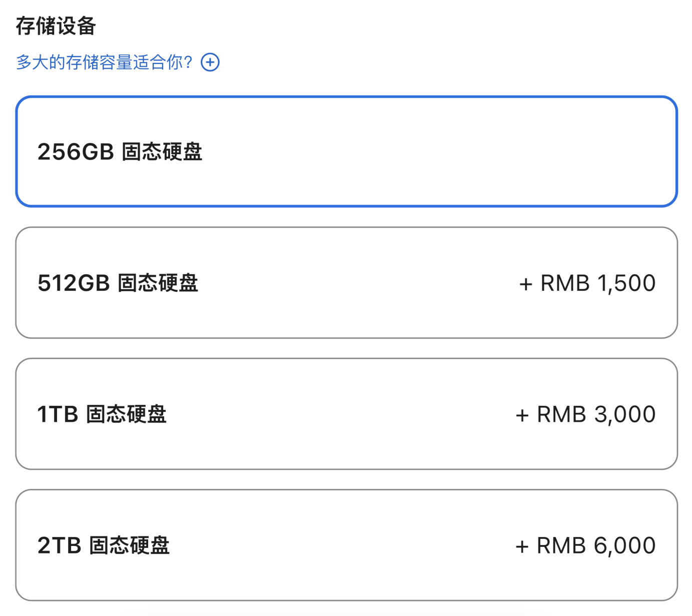Expand storage capacity help via plus icon

210,63
